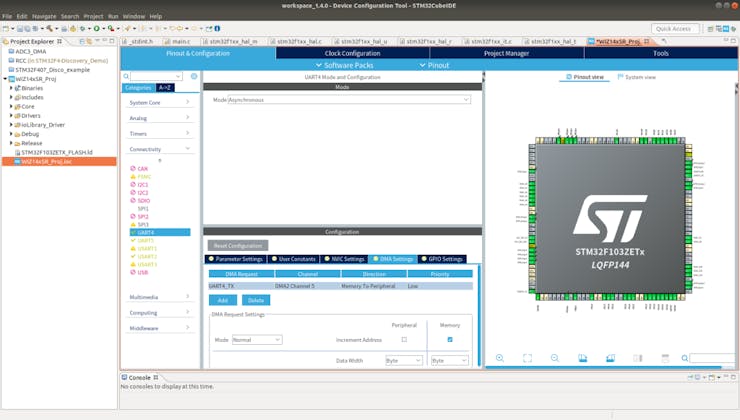Switch to Pinout view
The width and height of the screenshot is (740, 420).
click(585, 77)
